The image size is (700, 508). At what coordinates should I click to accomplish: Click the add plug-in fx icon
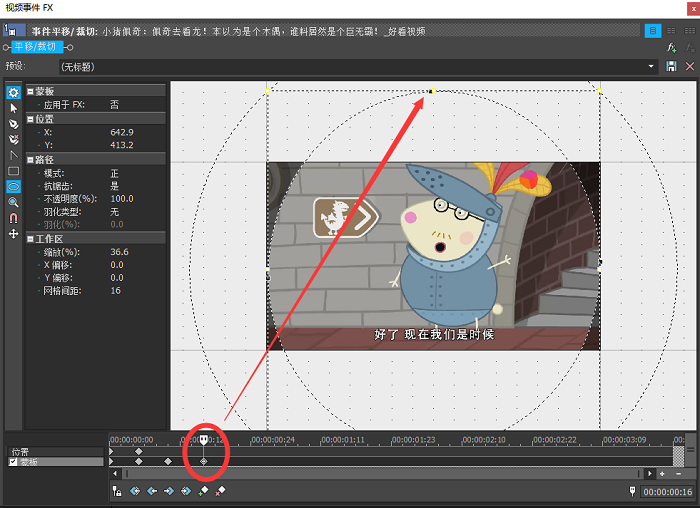[x=671, y=47]
